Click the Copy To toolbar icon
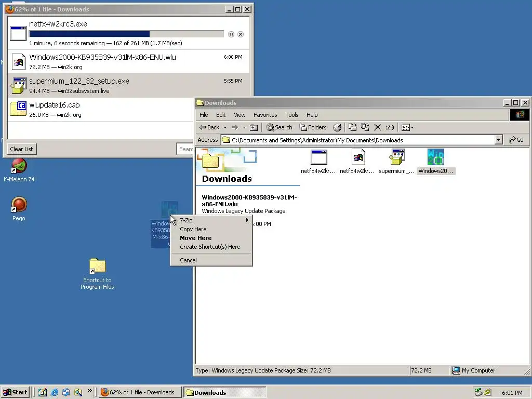This screenshot has width=532, height=399. pyautogui.click(x=365, y=127)
